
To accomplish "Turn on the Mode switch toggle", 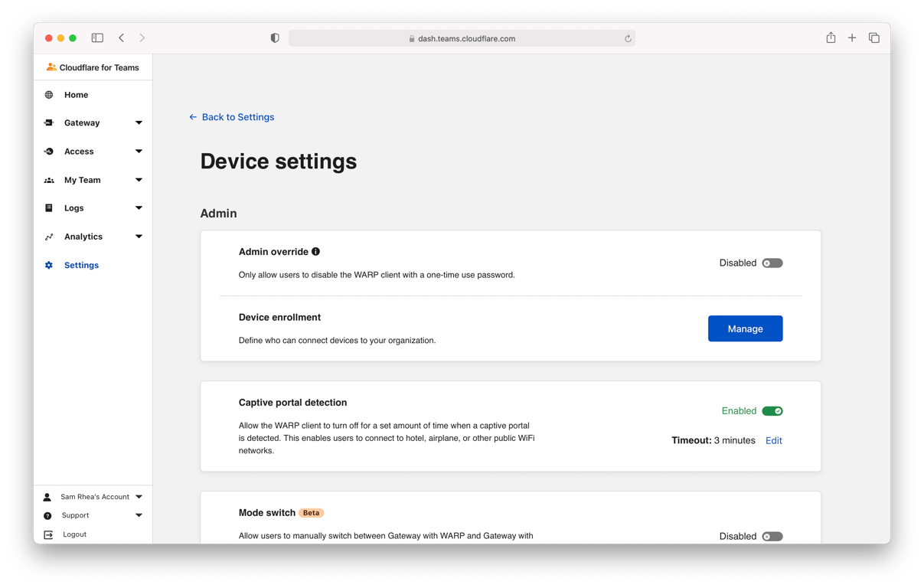I will point(772,536).
